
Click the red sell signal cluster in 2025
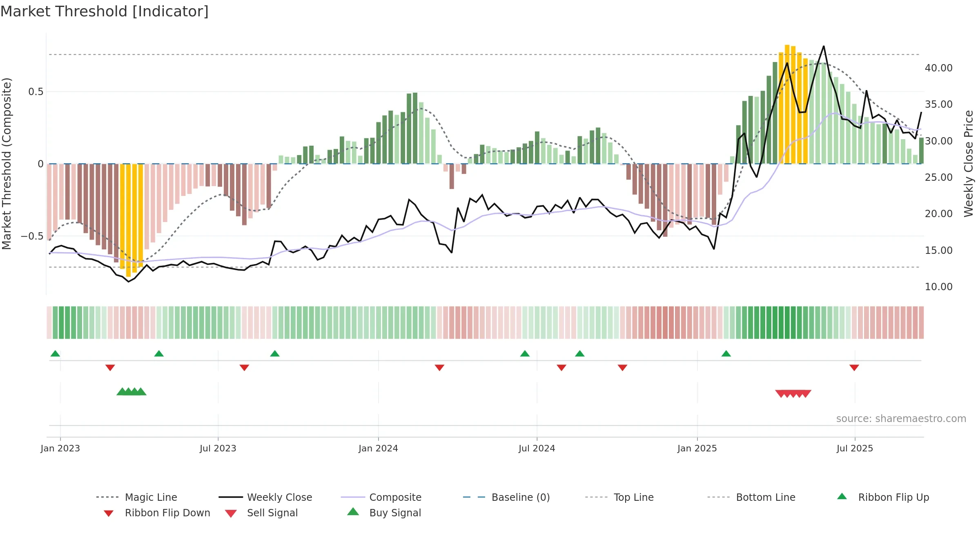pyautogui.click(x=793, y=394)
